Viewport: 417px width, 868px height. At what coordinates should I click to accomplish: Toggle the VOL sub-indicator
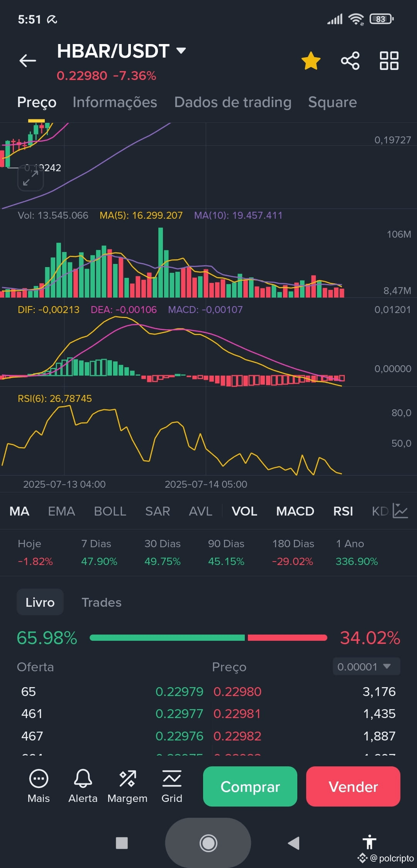(244, 511)
